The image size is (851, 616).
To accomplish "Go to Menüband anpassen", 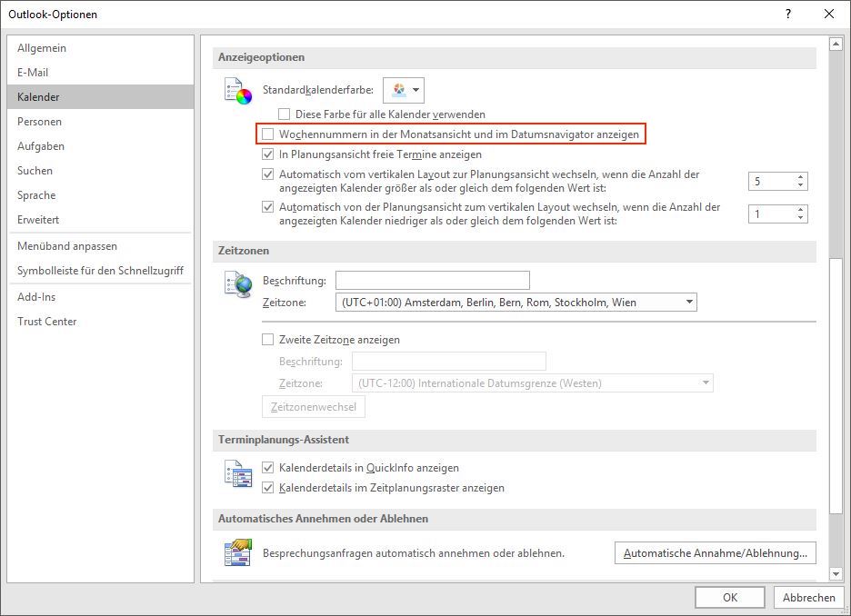I will click(100, 246).
